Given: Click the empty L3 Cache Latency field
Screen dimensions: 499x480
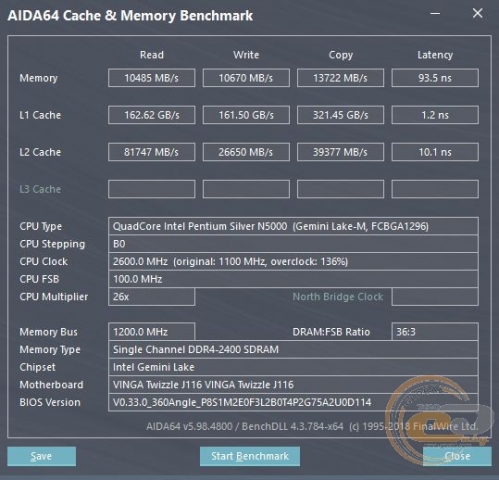Looking at the screenshot, I should tap(435, 189).
